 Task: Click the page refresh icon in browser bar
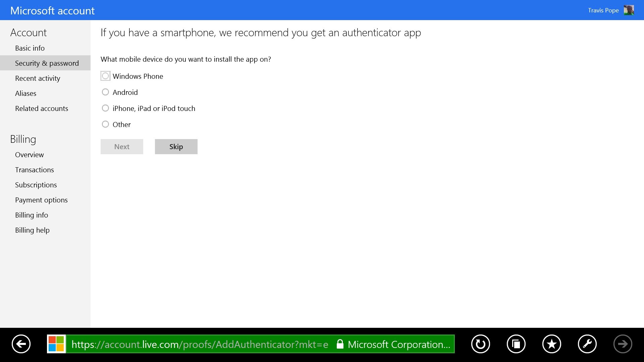(x=480, y=344)
